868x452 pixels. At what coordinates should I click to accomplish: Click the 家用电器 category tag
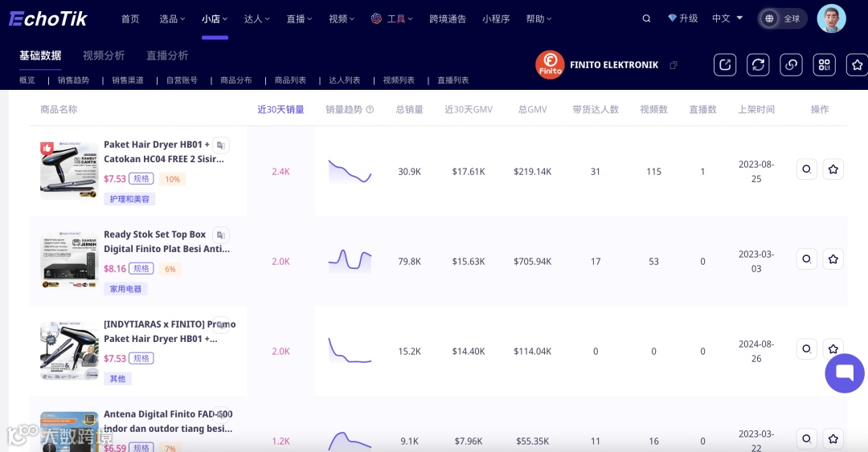pos(125,289)
